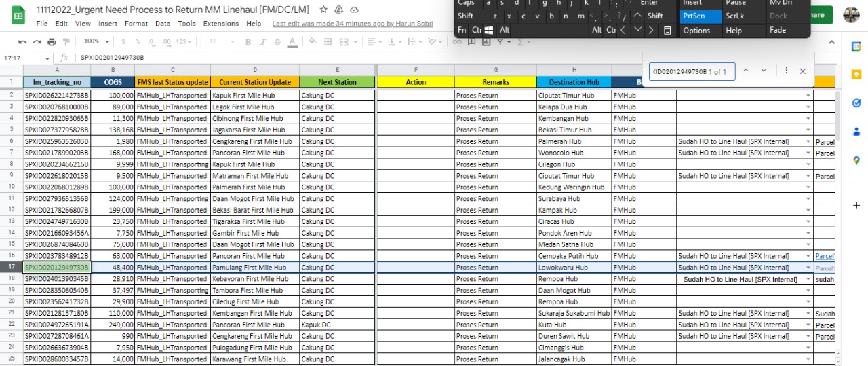This screenshot has width=868, height=366.
Task: Open the Extensions menu
Action: click(221, 23)
